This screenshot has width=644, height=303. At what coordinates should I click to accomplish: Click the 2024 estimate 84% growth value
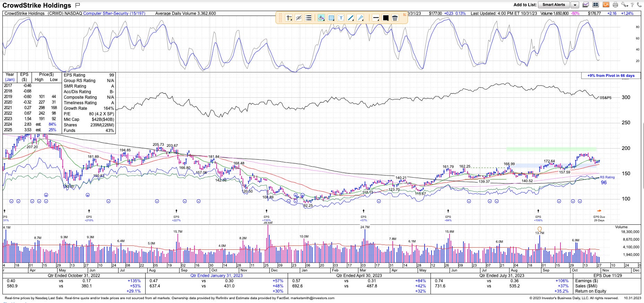click(52, 124)
